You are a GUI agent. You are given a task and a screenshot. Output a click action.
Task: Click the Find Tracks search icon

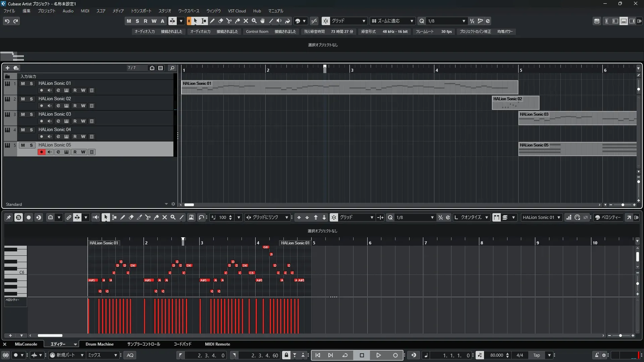172,68
